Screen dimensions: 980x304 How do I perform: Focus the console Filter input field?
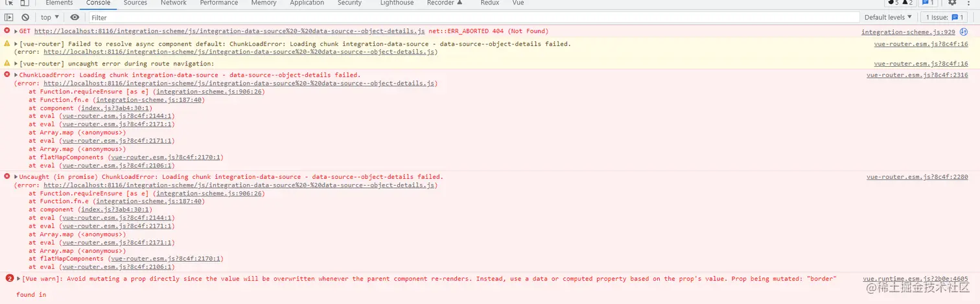[473, 18]
